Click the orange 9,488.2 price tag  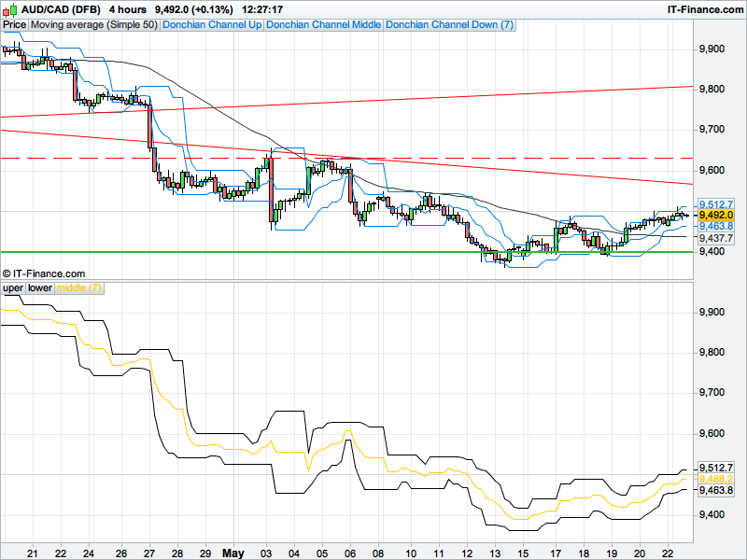(714, 479)
